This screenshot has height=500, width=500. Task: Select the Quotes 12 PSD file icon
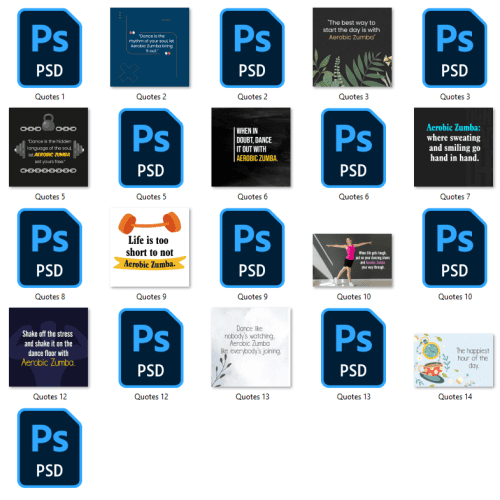(x=151, y=348)
